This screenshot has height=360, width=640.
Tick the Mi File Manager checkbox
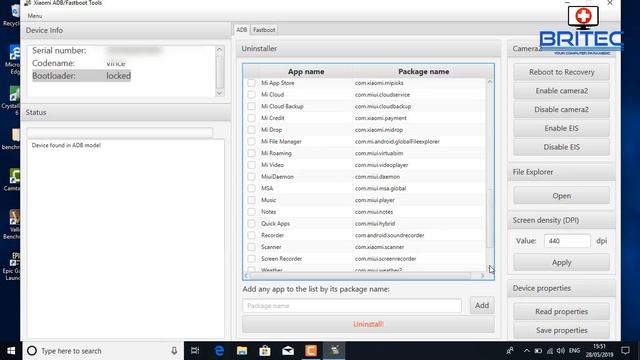251,142
